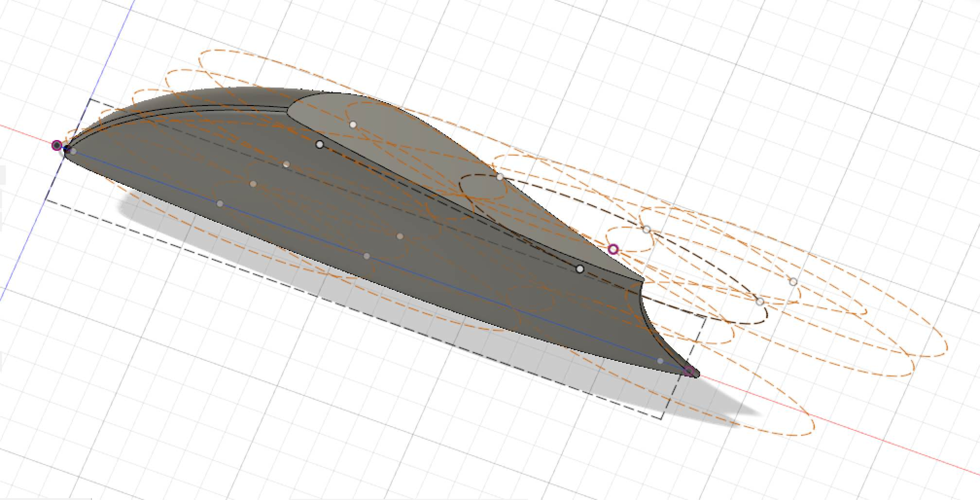980x500 pixels.
Task: Select the small dashed ellipse on the top face
Action: [x=484, y=188]
